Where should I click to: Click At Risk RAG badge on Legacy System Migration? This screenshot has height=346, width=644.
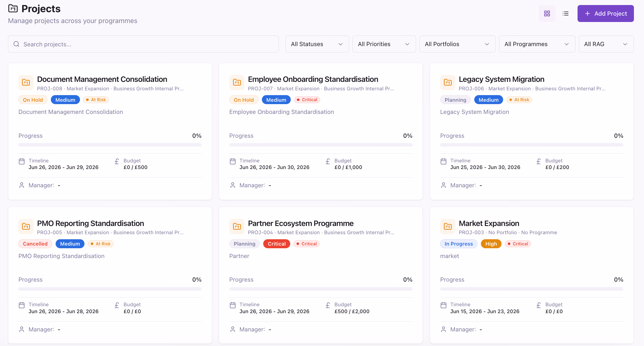pos(519,100)
